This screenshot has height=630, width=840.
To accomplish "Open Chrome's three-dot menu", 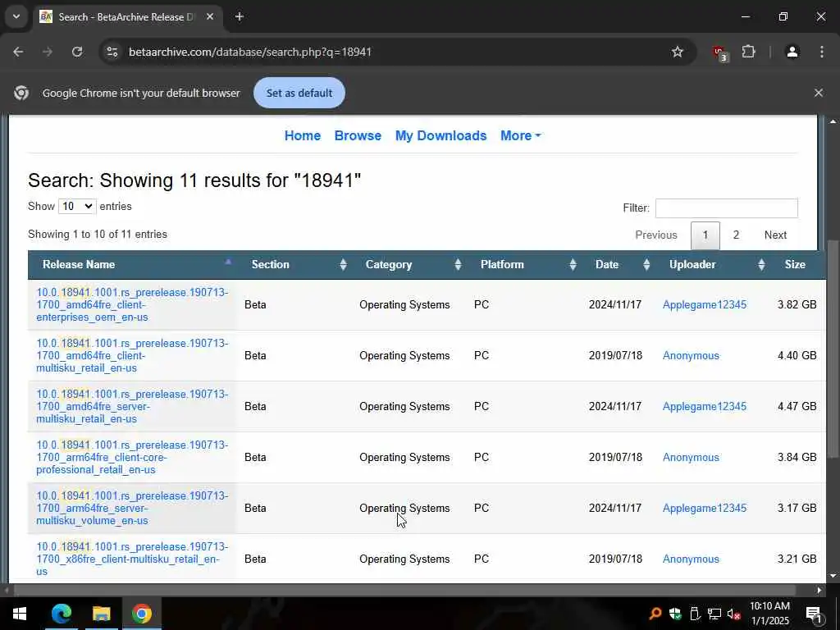I will [x=821, y=52].
